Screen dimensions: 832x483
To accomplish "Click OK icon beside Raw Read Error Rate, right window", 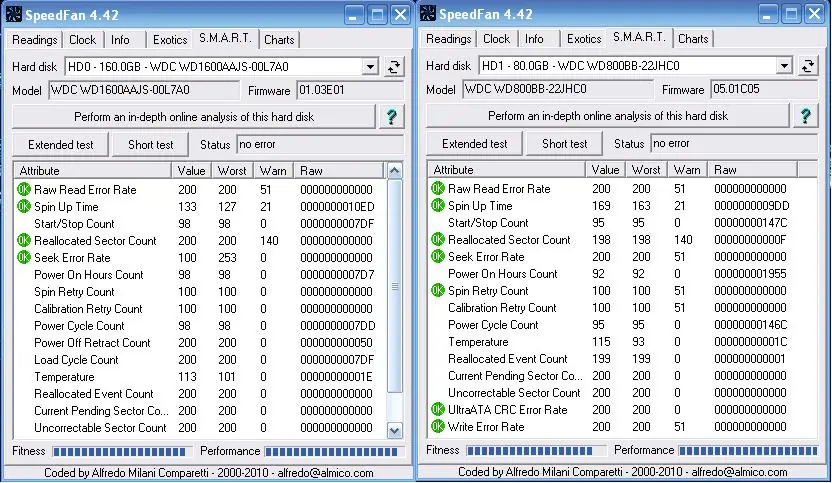I will tap(438, 188).
